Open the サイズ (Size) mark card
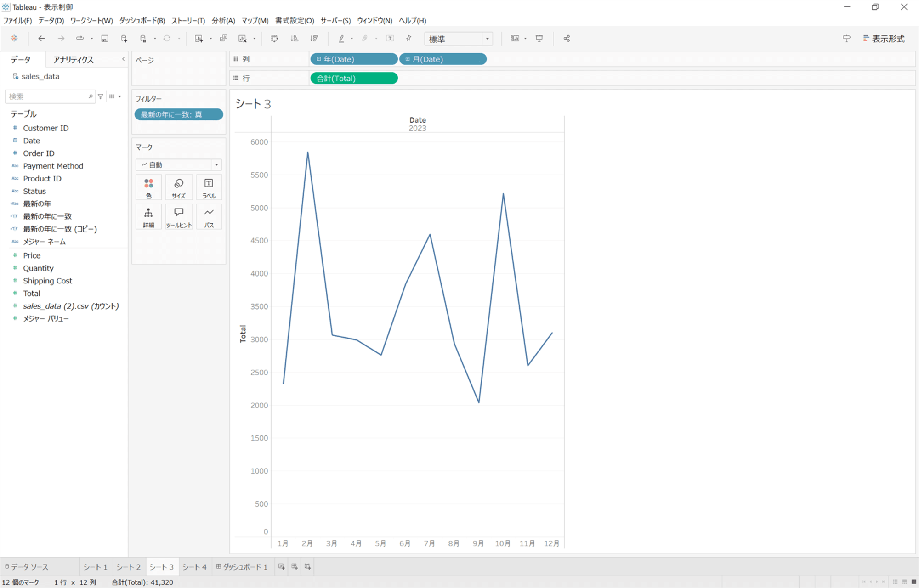Screen dimensions: 919x588 (x=179, y=187)
